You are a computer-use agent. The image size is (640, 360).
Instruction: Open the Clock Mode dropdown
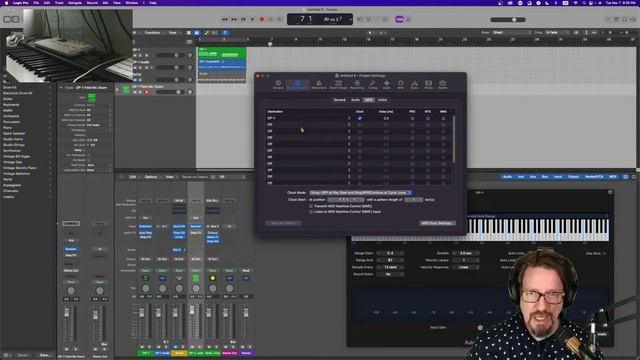tap(360, 193)
